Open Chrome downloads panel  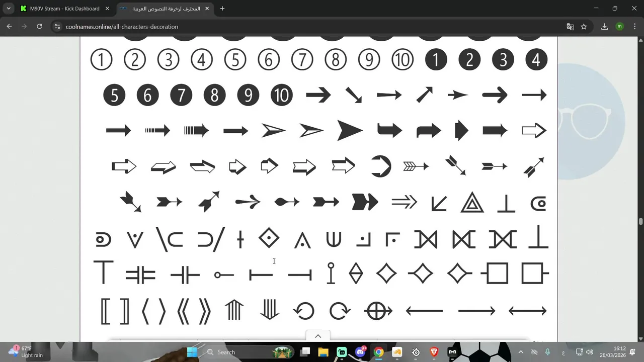click(x=605, y=27)
